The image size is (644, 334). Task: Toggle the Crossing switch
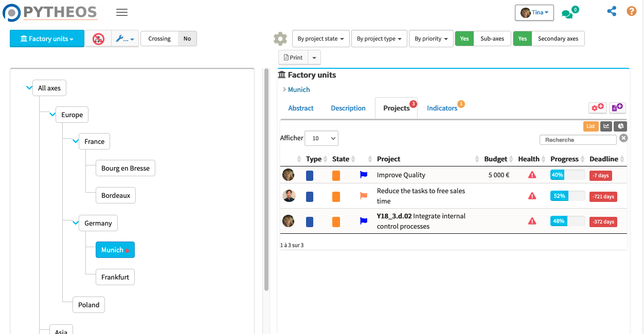(x=169, y=39)
